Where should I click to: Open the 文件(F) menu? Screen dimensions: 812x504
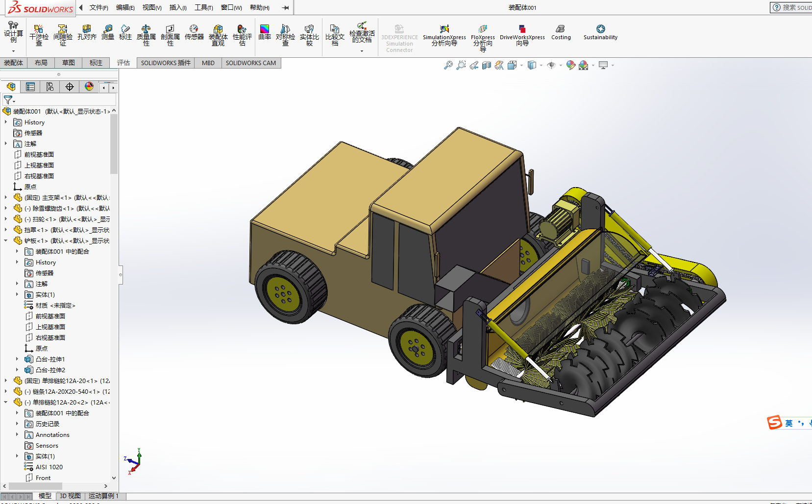99,8
